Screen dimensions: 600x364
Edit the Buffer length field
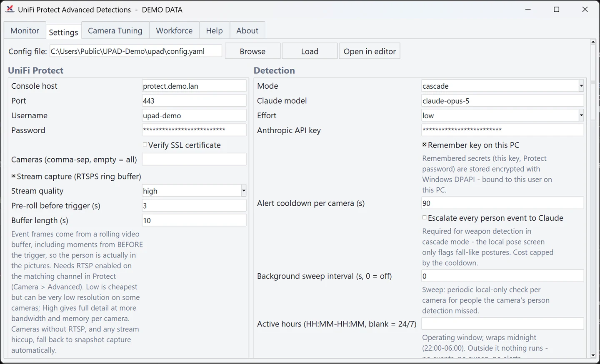tap(194, 220)
